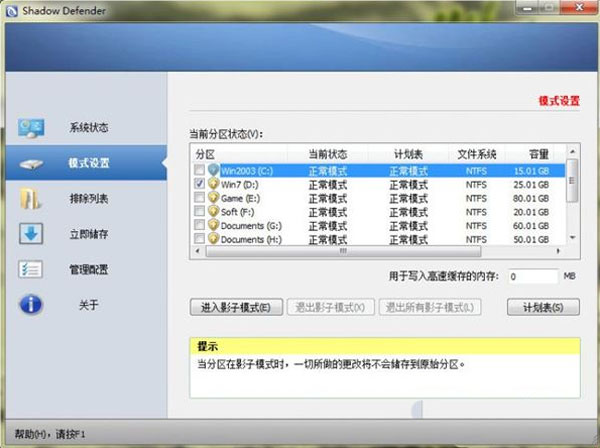This screenshot has width=600, height=448.
Task: Click the Win2003 (C:) shield icon
Action: (214, 170)
